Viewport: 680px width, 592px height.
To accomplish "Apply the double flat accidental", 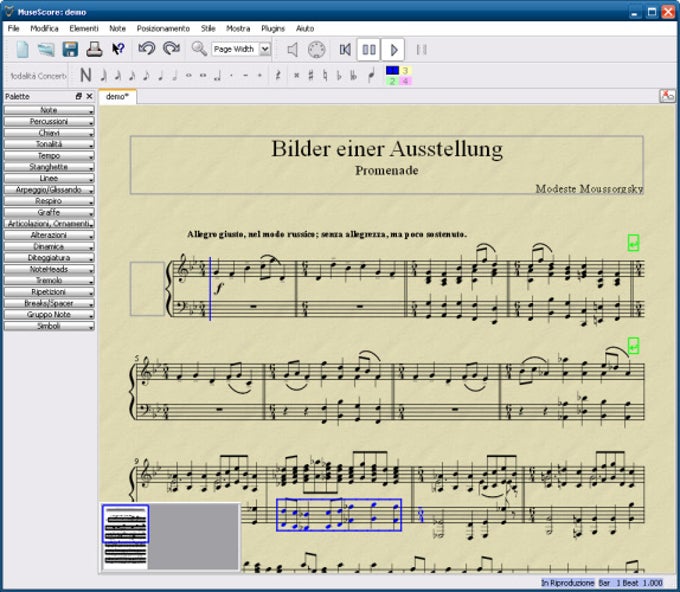I will click(354, 75).
